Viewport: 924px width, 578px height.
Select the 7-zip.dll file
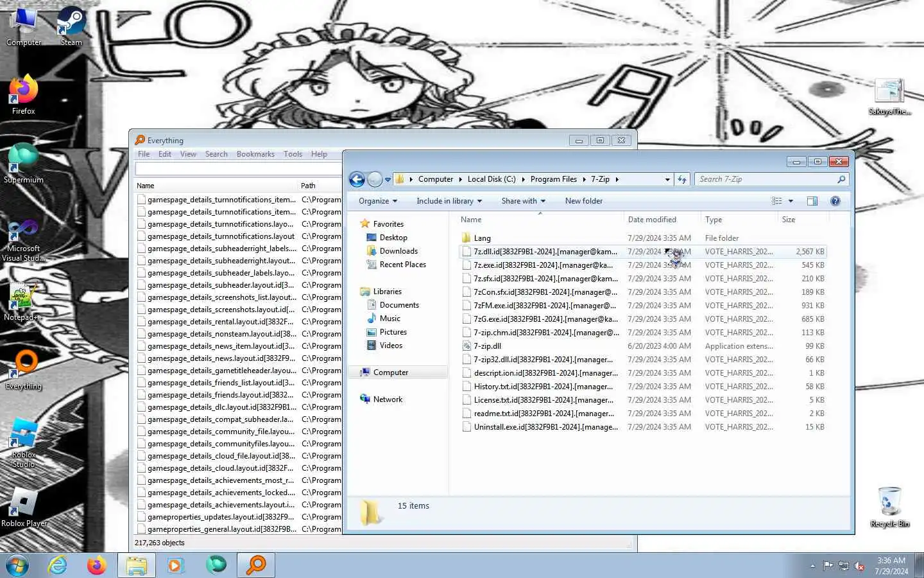pos(642,346)
